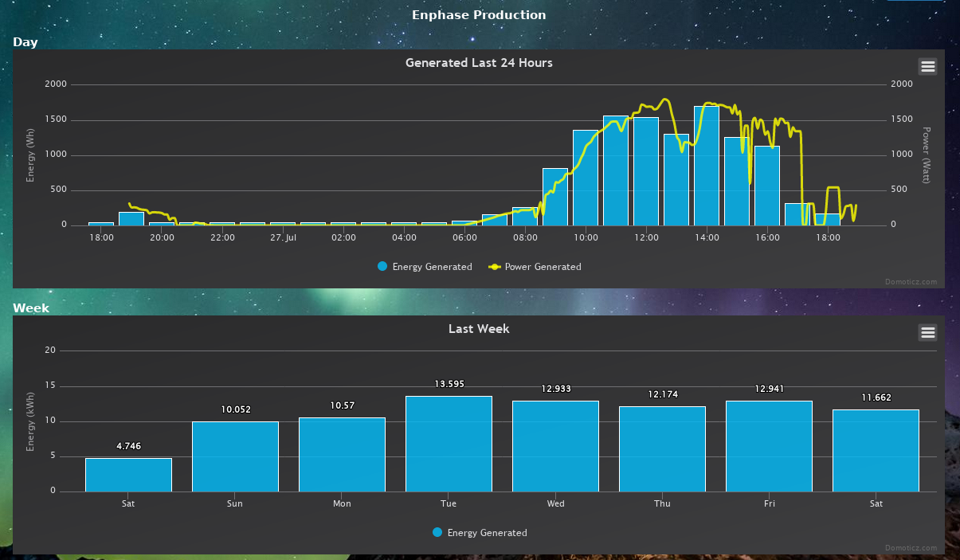960x560 pixels.
Task: Open the Day chart hamburger menu
Action: pos(927,66)
